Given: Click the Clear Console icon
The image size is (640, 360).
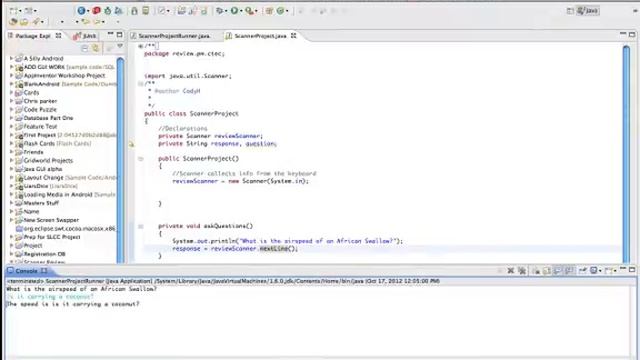Looking at the screenshot, I should pyautogui.click(x=536, y=270).
